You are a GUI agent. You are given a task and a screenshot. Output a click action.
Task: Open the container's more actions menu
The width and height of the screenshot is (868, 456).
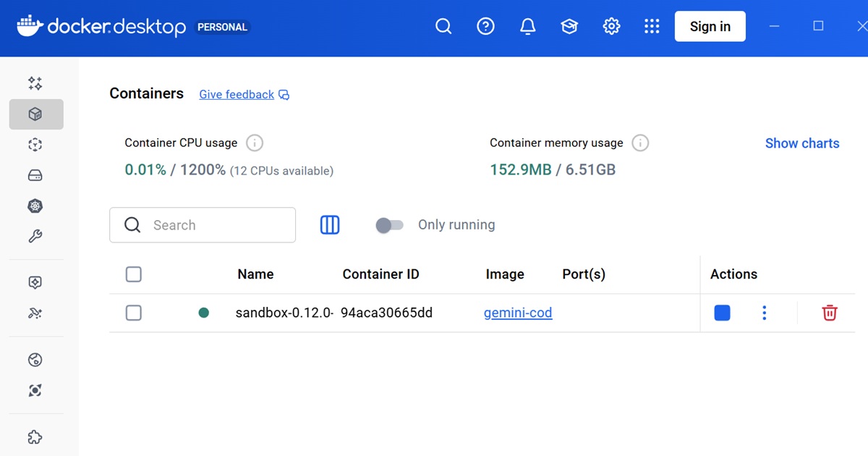pos(764,313)
